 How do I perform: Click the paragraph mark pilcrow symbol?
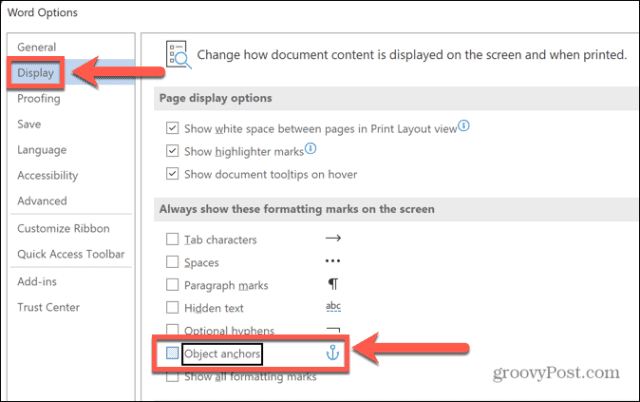pos(333,285)
